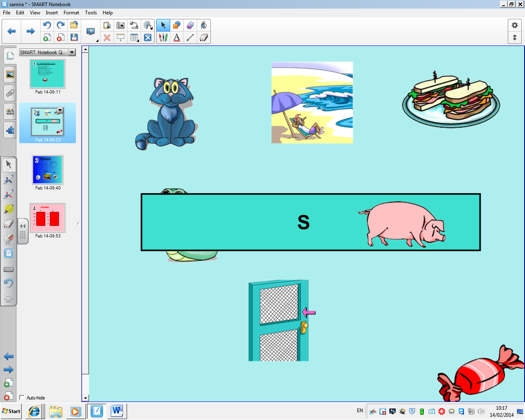Image resolution: width=525 pixels, height=420 pixels.
Task: Select the slide 3 thumbnail
Action: pos(47,169)
